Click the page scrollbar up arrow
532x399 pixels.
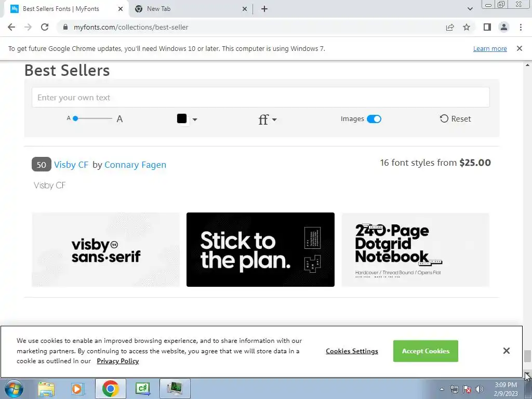tap(527, 65)
